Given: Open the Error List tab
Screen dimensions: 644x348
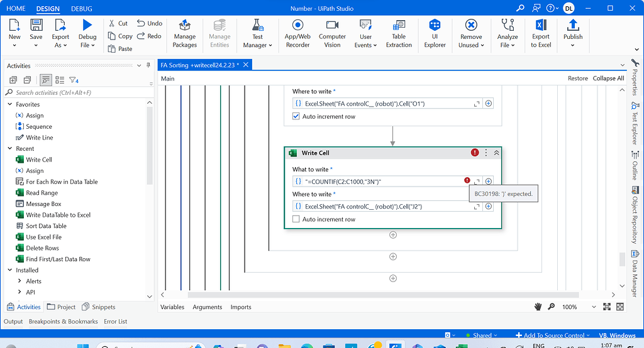Looking at the screenshot, I should [x=116, y=322].
